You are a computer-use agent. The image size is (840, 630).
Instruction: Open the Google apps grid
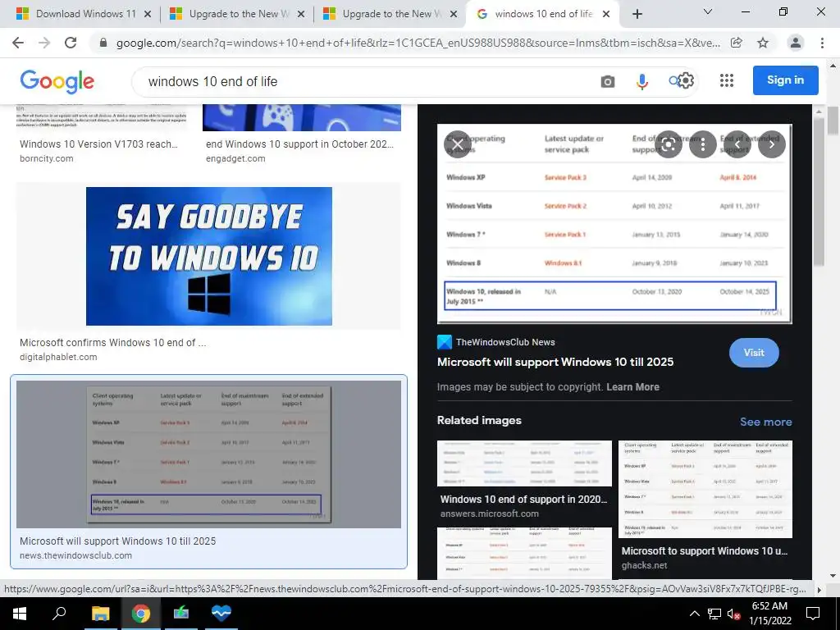727,80
